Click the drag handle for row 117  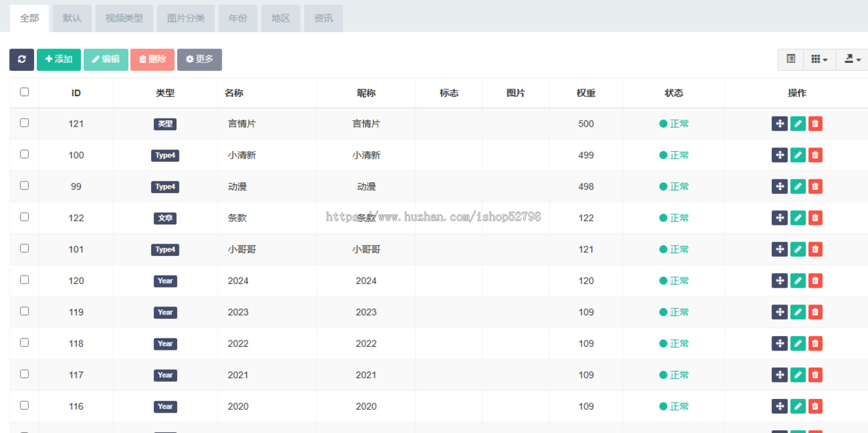click(780, 374)
